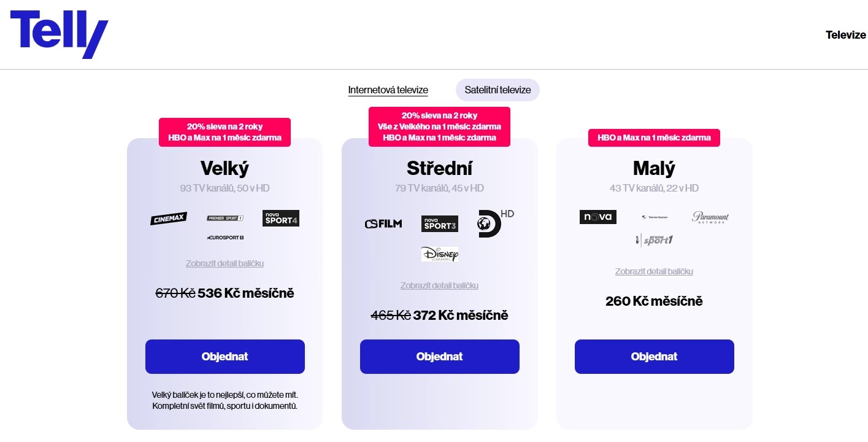Image resolution: width=868 pixels, height=442 pixels.
Task: Select the Paramount Network logo
Action: [x=709, y=217]
